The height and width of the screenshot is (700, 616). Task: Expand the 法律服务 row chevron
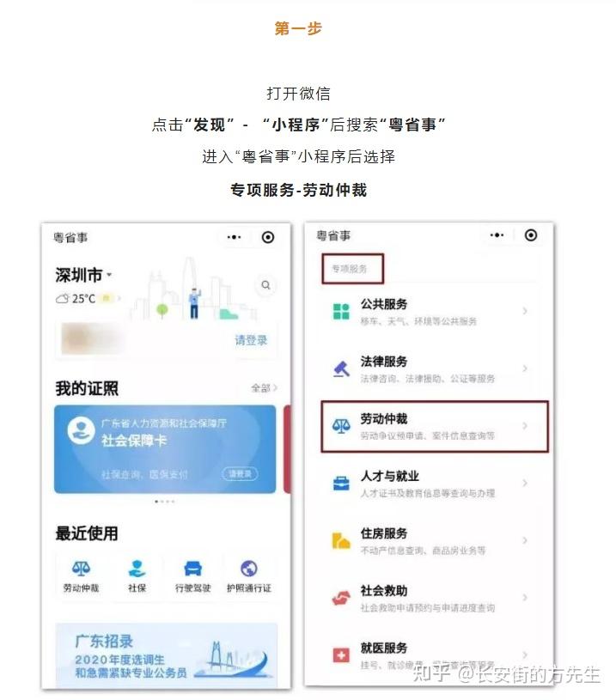[525, 368]
